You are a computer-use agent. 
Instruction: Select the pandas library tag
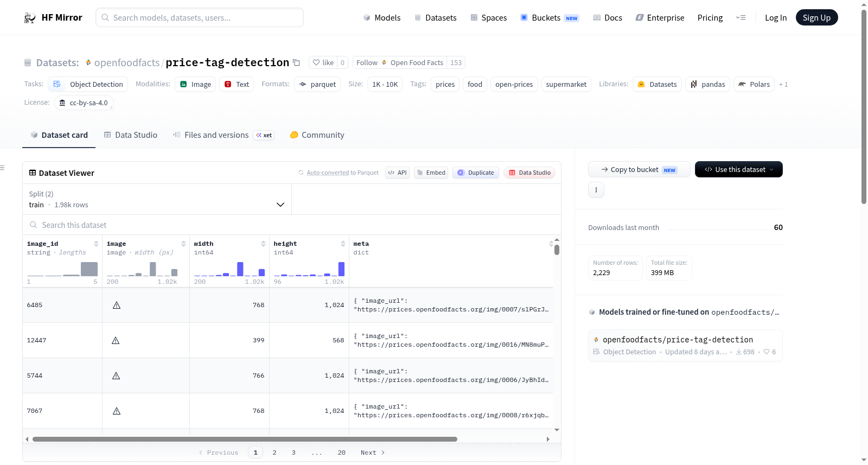[x=707, y=84]
